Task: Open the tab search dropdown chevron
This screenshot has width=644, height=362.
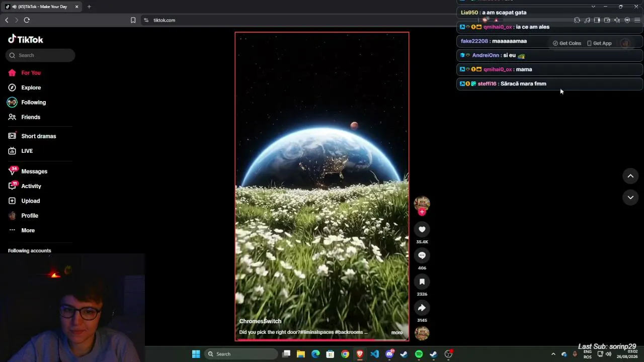Action: click(593, 7)
